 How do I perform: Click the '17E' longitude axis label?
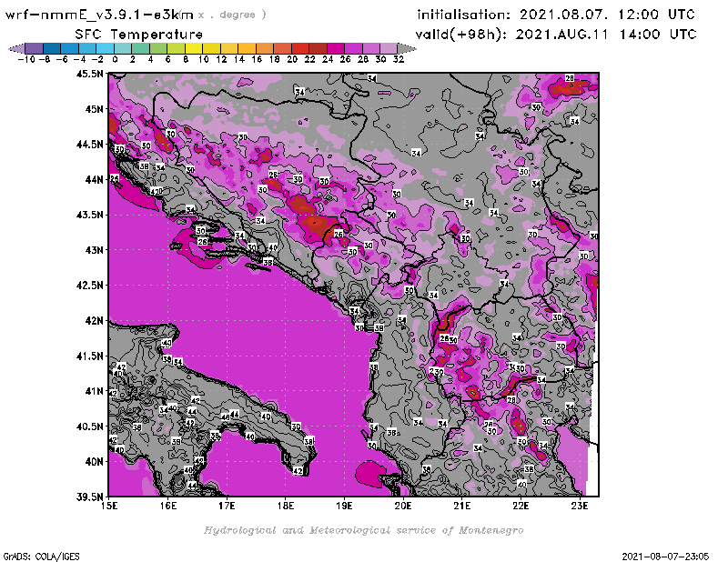(x=227, y=506)
